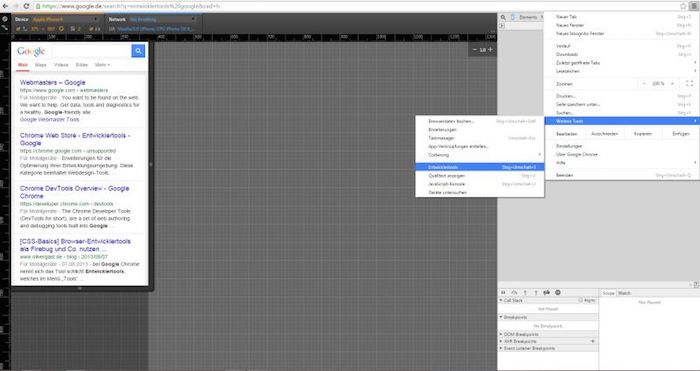The image size is (700, 371).
Task: Toggle the Async checkbox in Call Stack
Action: tap(581, 300)
